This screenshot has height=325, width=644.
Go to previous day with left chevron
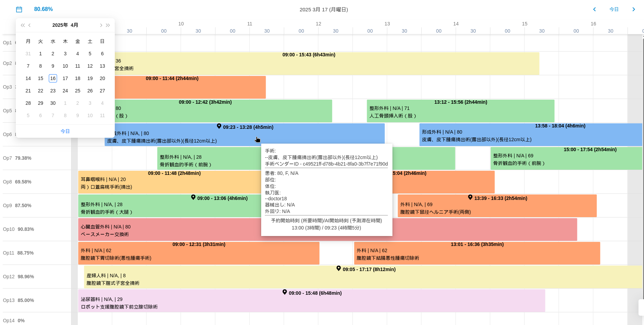click(594, 9)
